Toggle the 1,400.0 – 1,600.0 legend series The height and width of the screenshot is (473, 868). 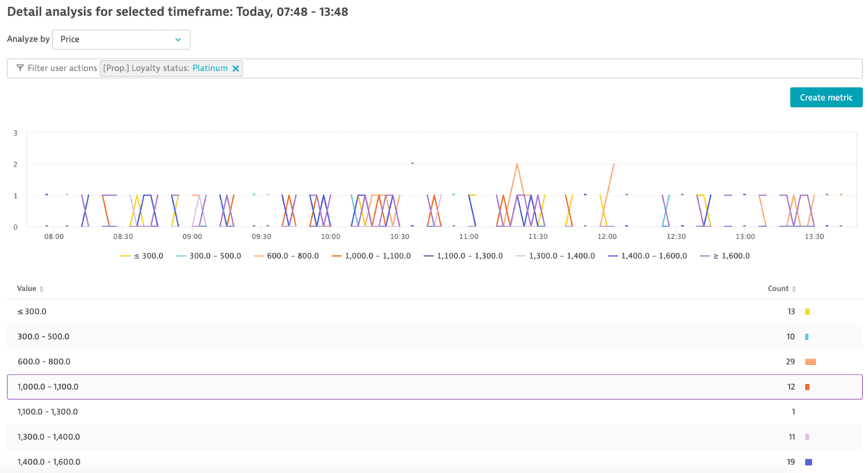647,256
